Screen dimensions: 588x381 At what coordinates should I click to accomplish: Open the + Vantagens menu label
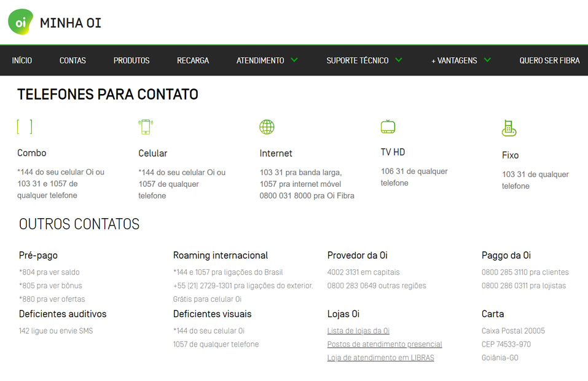pos(454,60)
